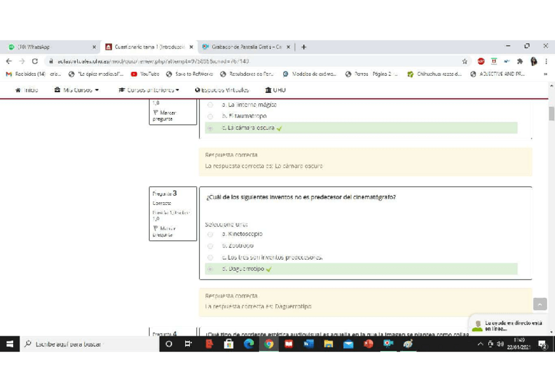555x392 pixels.
Task: Open a new browser tab
Action: pyautogui.click(x=304, y=47)
